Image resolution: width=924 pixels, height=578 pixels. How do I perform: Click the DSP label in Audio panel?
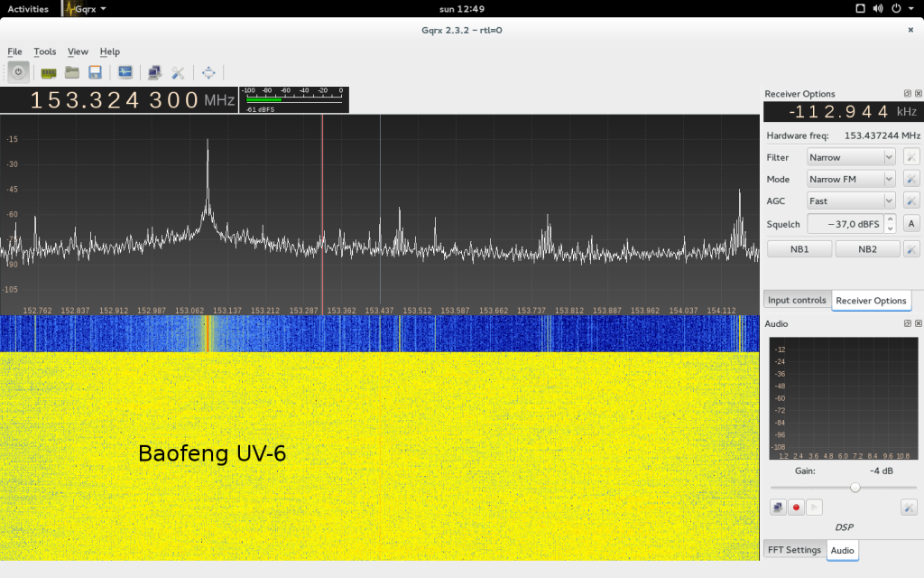[x=844, y=527]
